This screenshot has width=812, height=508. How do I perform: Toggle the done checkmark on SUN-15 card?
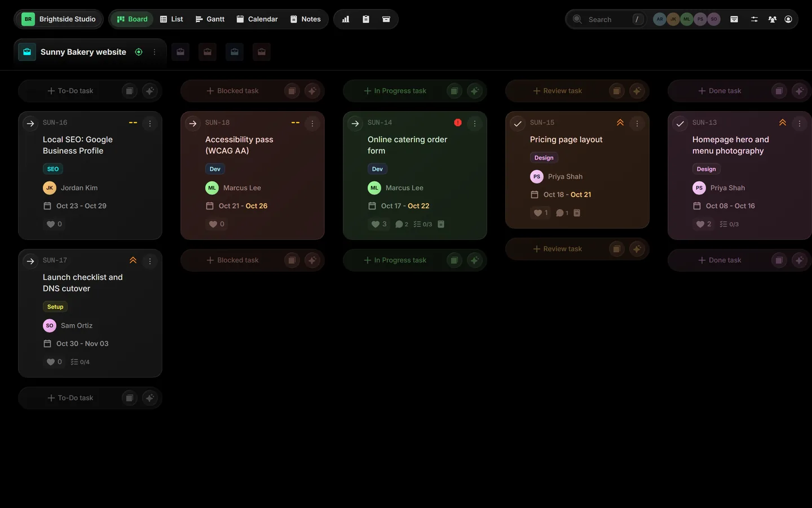[x=518, y=124]
